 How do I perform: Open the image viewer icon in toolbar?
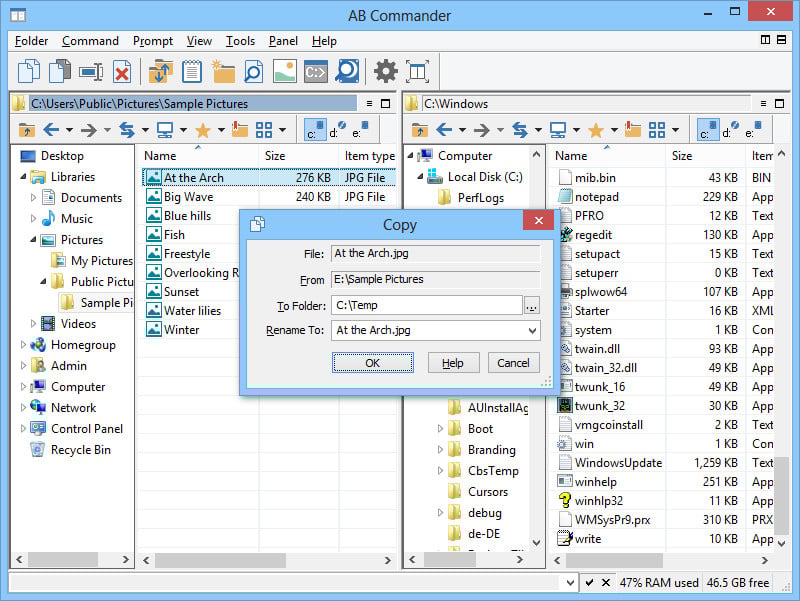click(x=284, y=71)
